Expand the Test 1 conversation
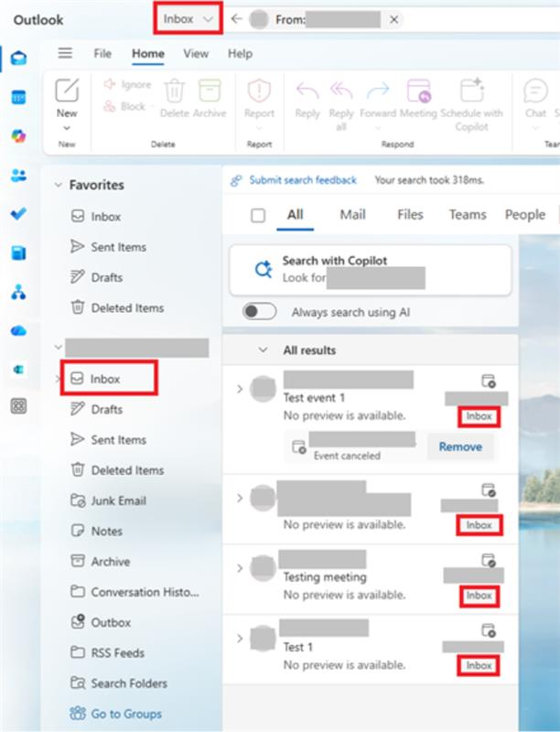The image size is (560, 732). tap(240, 638)
